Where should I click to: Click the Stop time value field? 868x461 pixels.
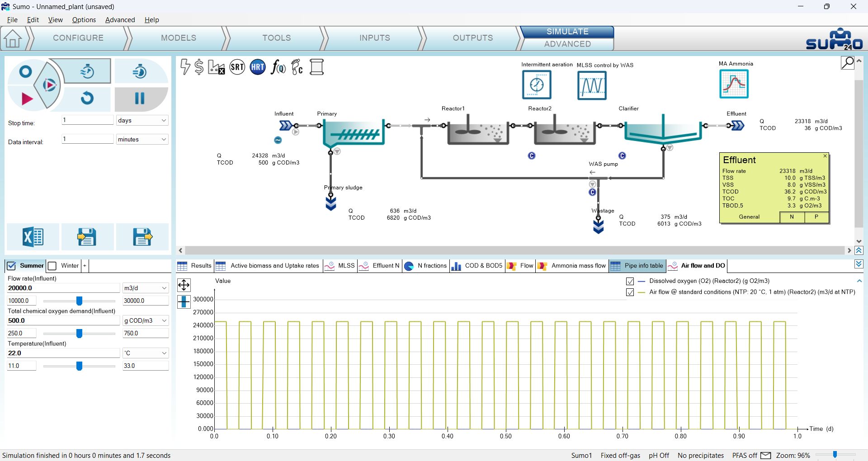click(88, 120)
